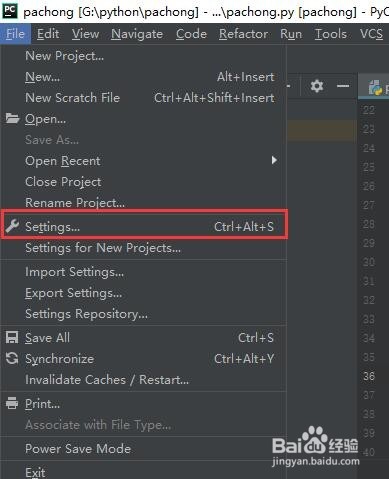The image size is (389, 479).
Task: Expand the Open Recent submenu arrow
Action: click(274, 160)
